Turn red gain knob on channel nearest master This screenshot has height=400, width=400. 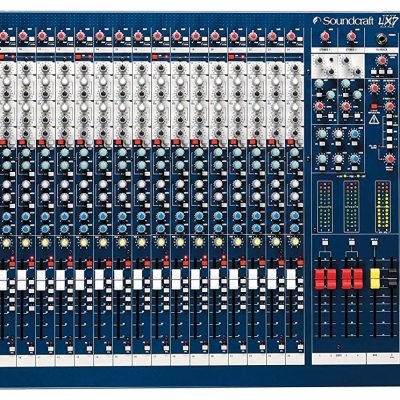point(291,35)
